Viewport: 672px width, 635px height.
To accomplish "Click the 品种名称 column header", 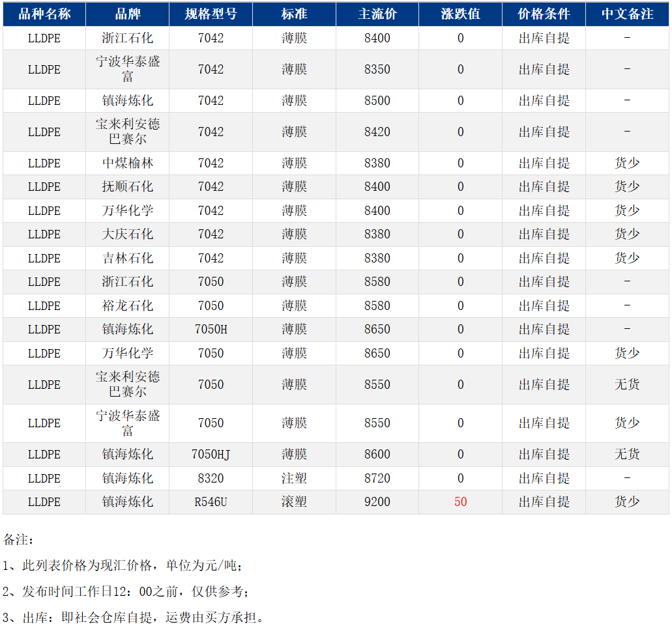I will coord(44,14).
